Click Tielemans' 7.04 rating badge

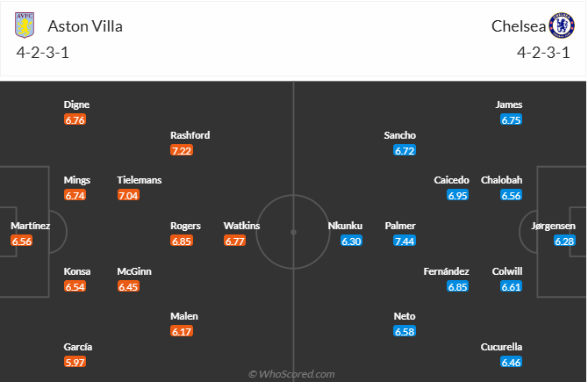point(129,196)
